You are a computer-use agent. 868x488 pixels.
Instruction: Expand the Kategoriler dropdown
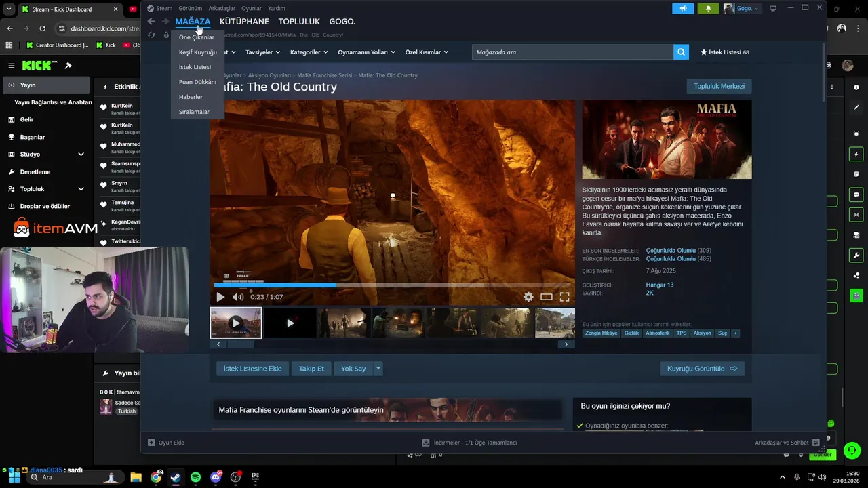(309, 52)
